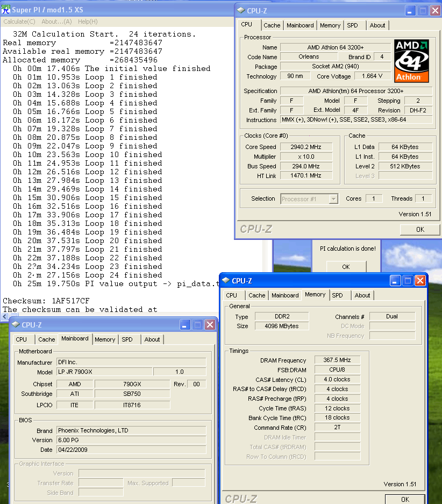Open the About menu in Super PI

point(56,22)
